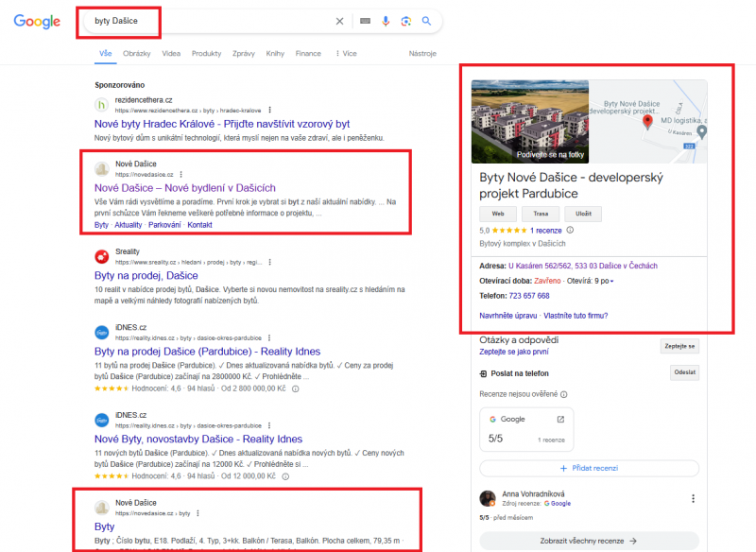
Task: Open the external link icon in the Google 5/5 card
Action: pos(560,420)
